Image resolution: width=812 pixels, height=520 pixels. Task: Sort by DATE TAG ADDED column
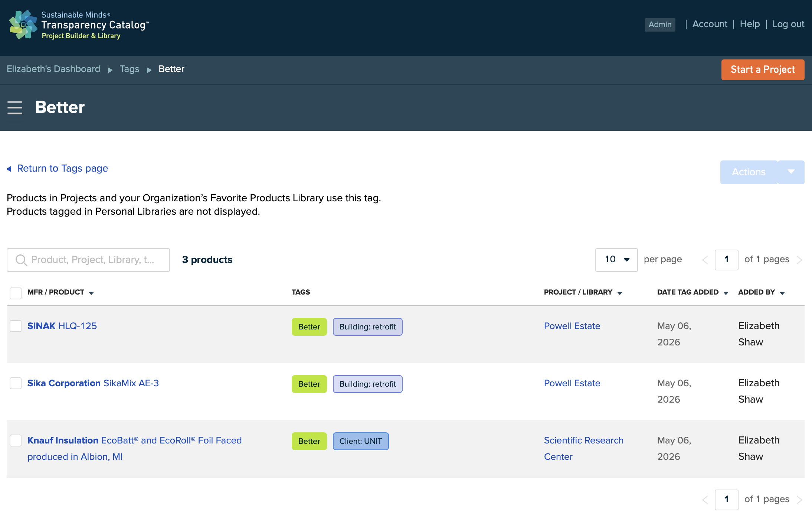693,292
